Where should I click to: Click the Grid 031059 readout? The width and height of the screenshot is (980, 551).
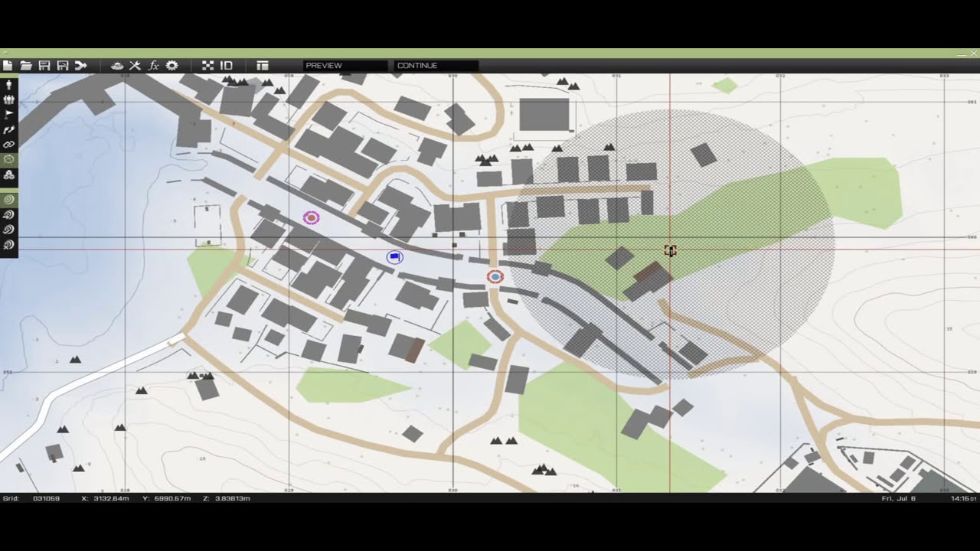[x=31, y=498]
